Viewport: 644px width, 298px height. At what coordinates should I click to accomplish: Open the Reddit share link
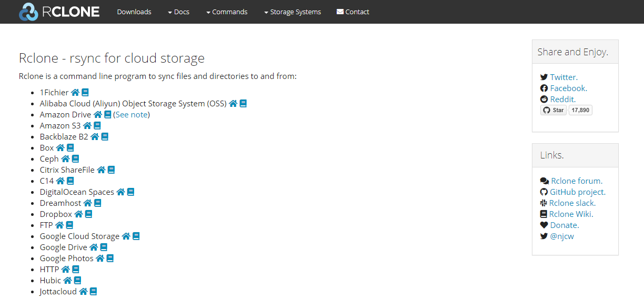562,100
